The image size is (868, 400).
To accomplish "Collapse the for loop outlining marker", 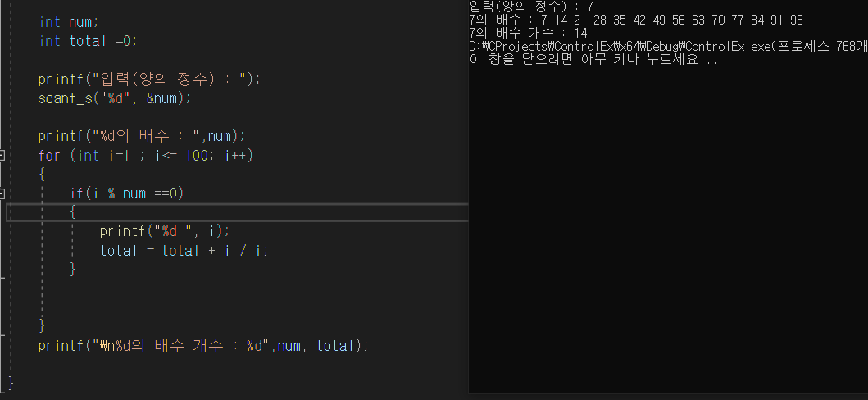I will 2,156.
